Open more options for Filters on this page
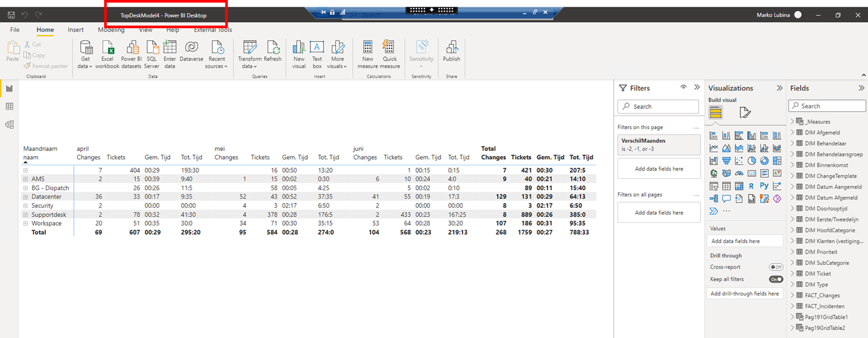 pos(696,127)
